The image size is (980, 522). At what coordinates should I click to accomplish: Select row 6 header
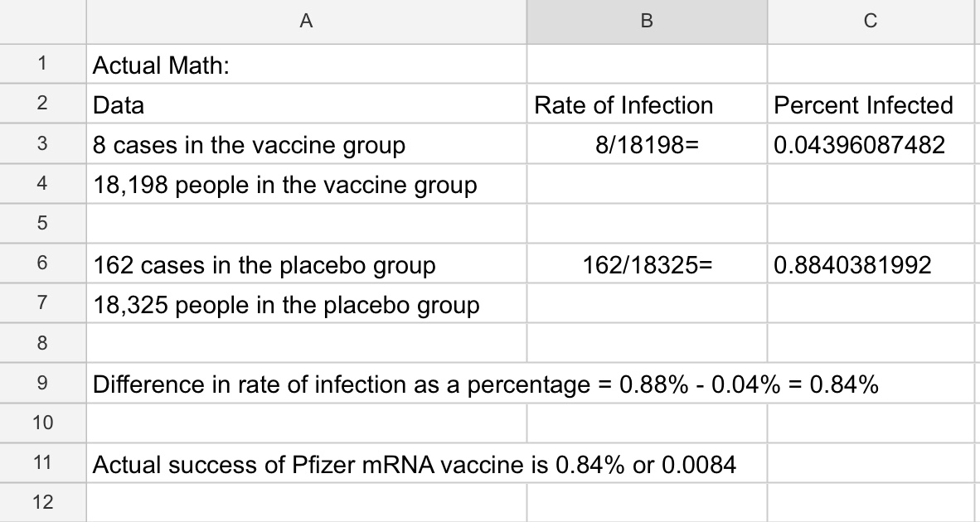pos(42,264)
